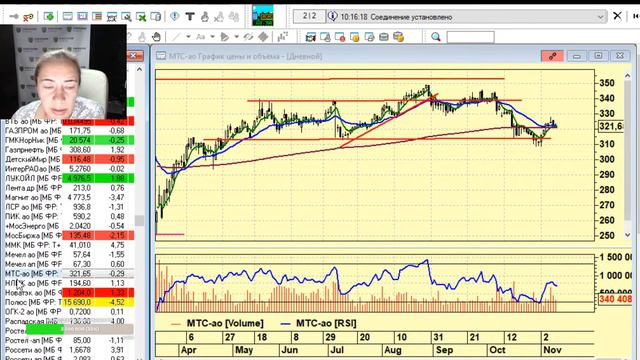Select the Газпнефть row
This screenshot has height=360, width=640.
[x=69, y=149]
